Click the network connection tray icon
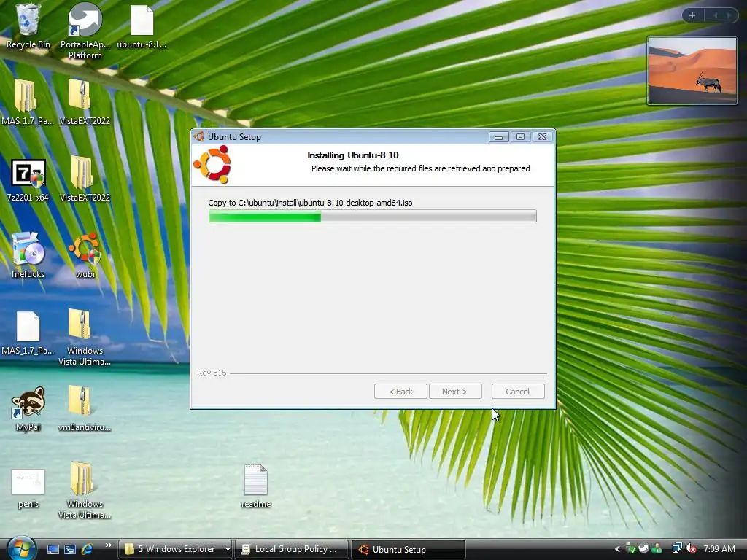Viewport: 747px width, 560px height. [x=676, y=548]
